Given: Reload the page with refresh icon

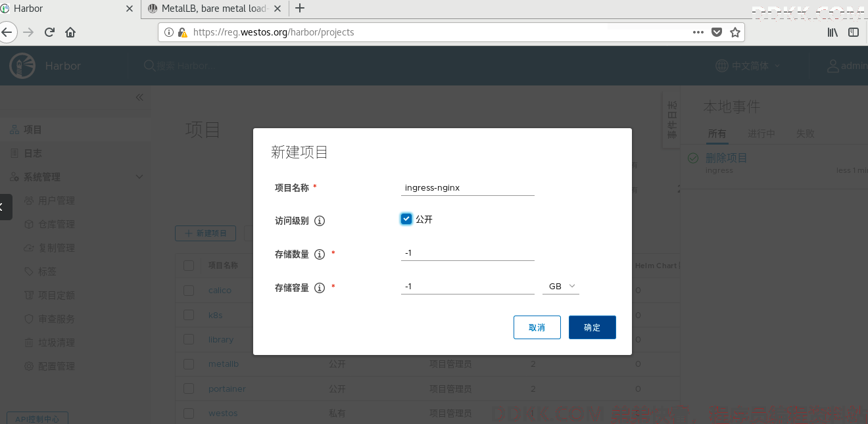Looking at the screenshot, I should click(x=49, y=32).
